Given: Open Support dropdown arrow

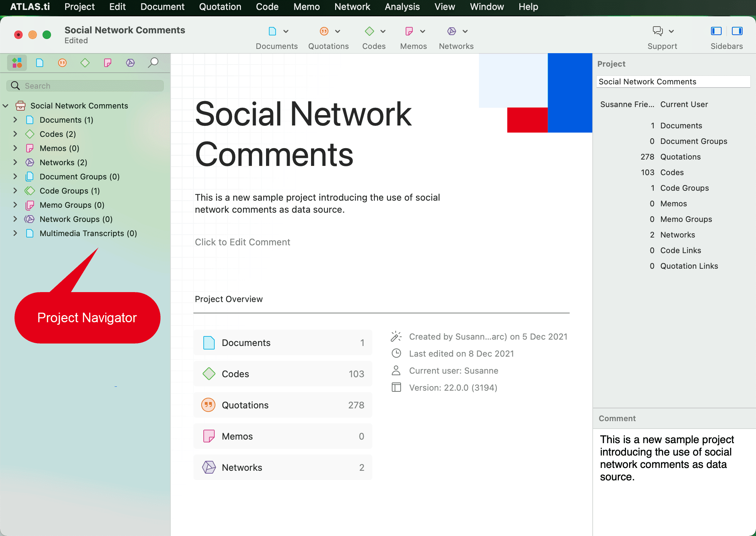Looking at the screenshot, I should [x=671, y=31].
